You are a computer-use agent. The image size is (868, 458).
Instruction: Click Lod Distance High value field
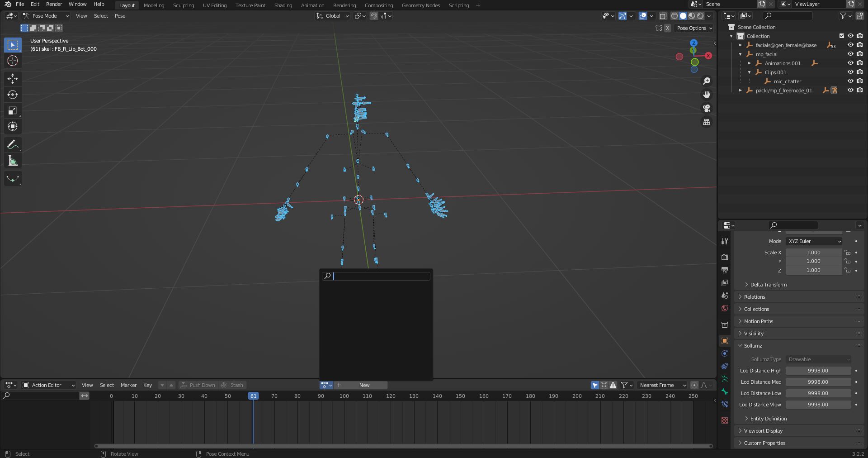click(x=818, y=371)
